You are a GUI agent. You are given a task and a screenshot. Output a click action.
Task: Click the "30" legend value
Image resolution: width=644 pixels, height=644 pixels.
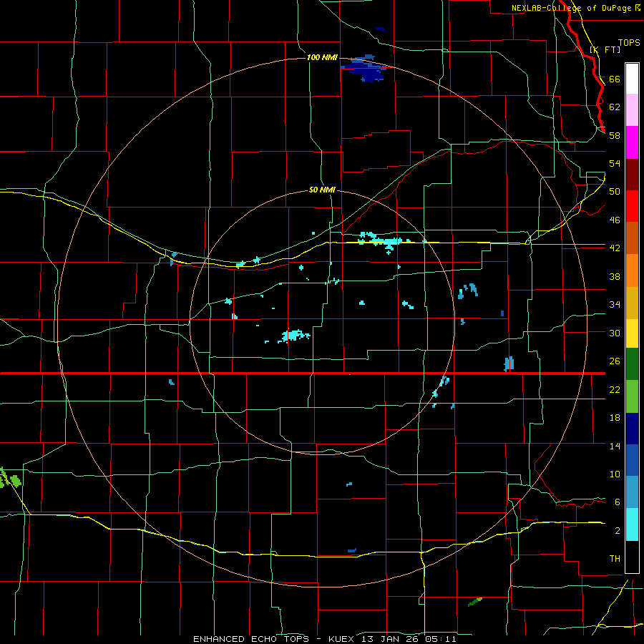click(615, 333)
